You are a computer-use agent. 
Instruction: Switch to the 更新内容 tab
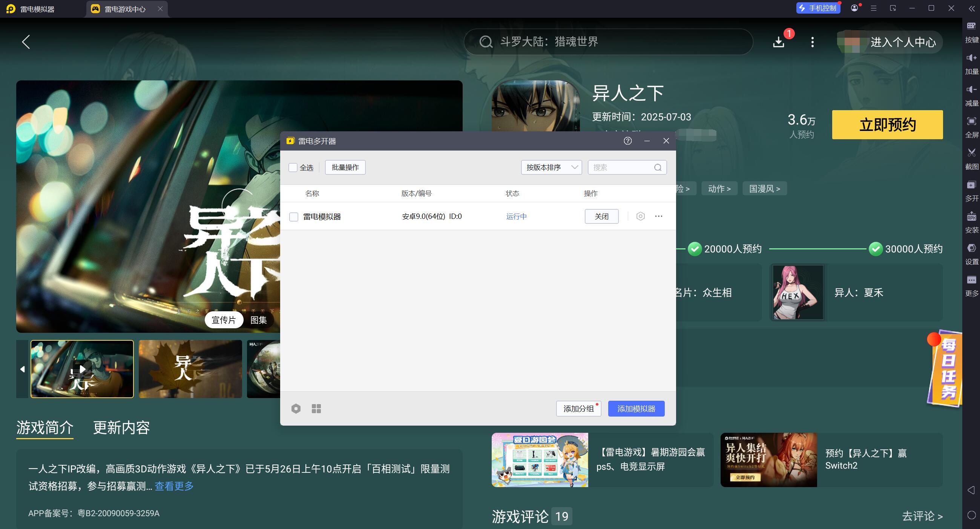tap(121, 428)
